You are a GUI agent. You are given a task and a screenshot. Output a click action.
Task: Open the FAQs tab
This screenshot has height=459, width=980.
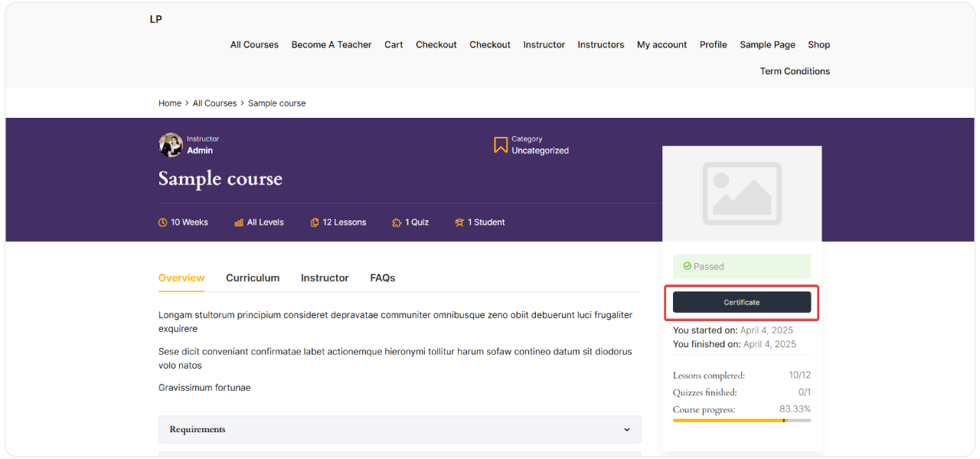coord(382,278)
